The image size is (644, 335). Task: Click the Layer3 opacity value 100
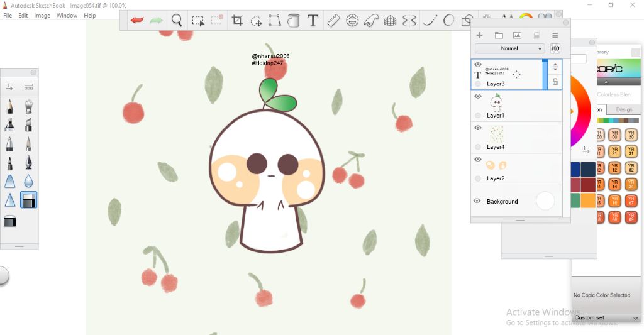click(555, 48)
